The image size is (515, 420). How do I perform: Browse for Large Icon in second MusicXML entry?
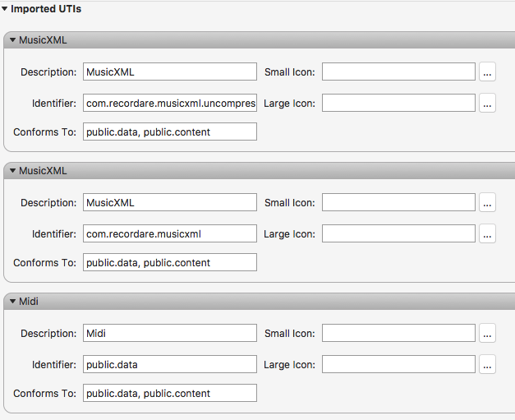[487, 233]
